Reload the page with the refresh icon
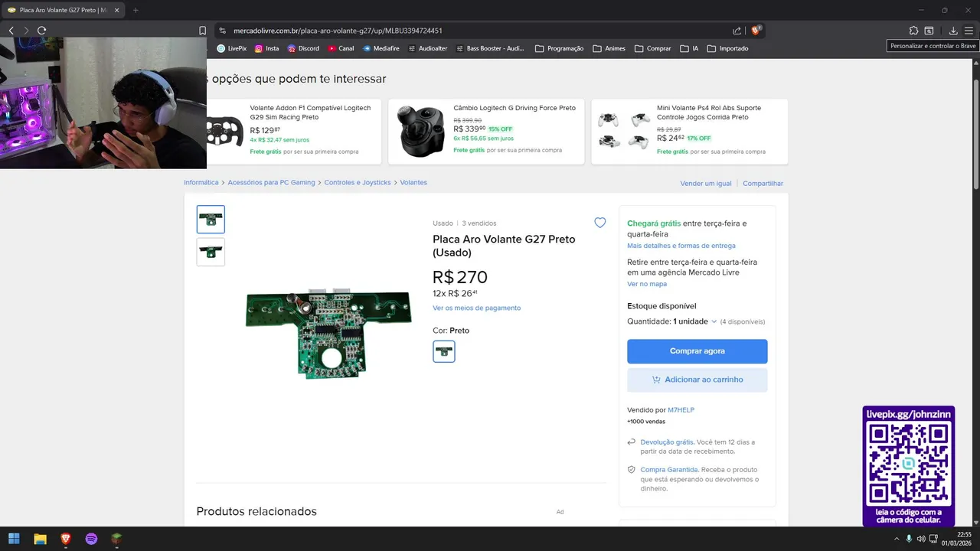Screen dimensions: 980x551 click(41, 31)
